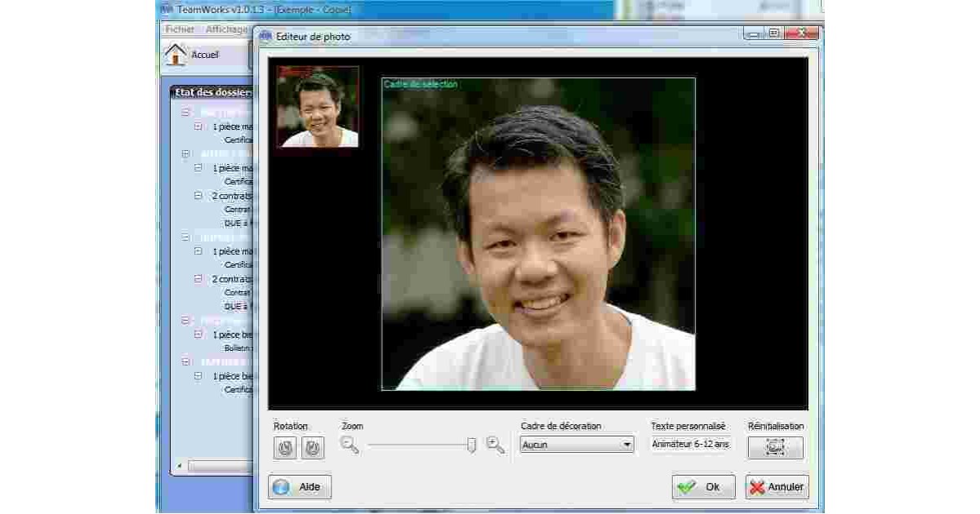This screenshot has width=980, height=514.
Task: Collapse the first folder tree node
Action: point(185,112)
